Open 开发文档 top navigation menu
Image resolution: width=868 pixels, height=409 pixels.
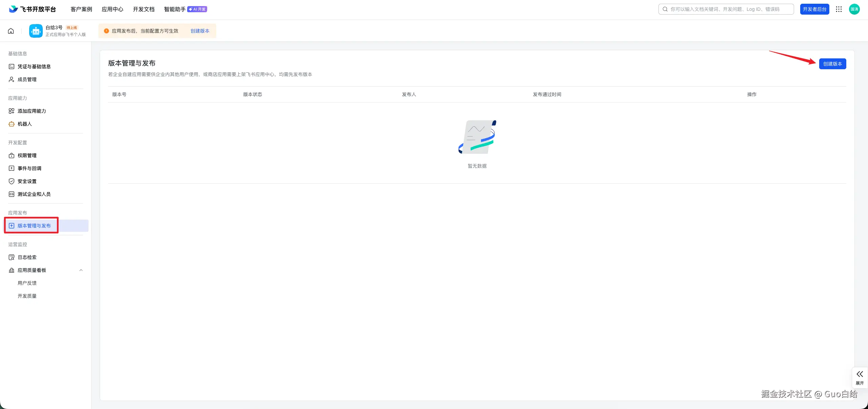pos(143,9)
